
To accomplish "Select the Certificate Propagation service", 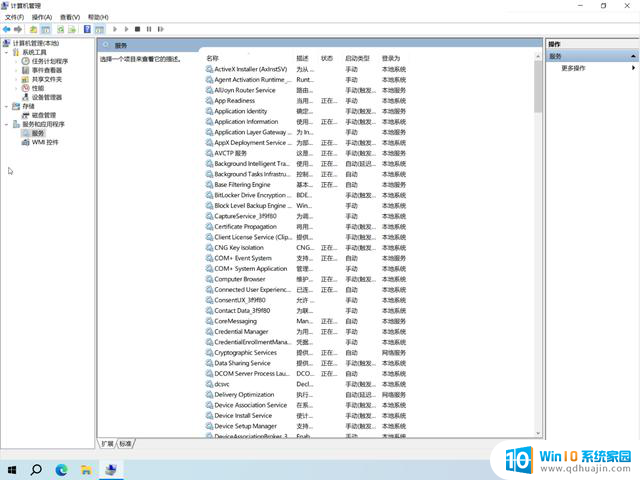I will point(245,227).
